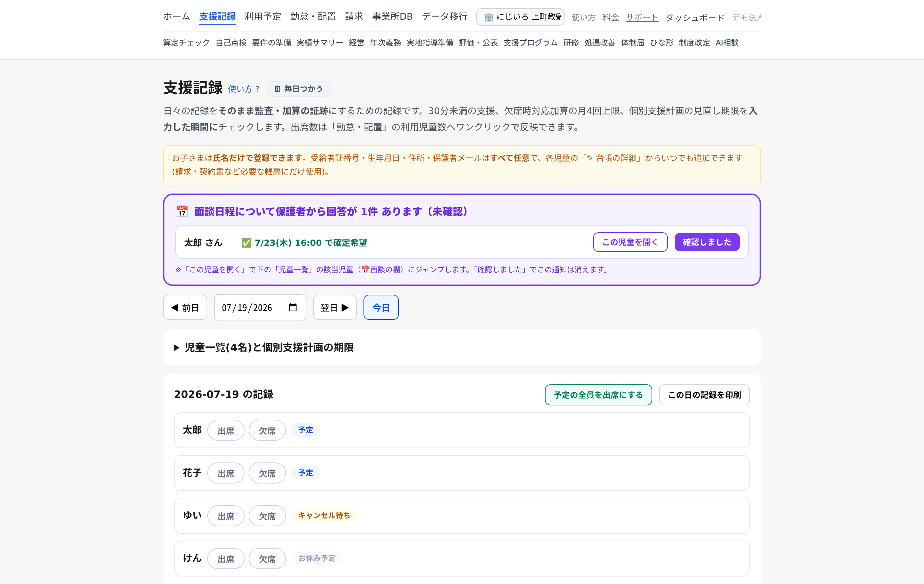Screen dimensions: 924x584
Task: Click the 予定 badge in 花子's row
Action: 305,473
